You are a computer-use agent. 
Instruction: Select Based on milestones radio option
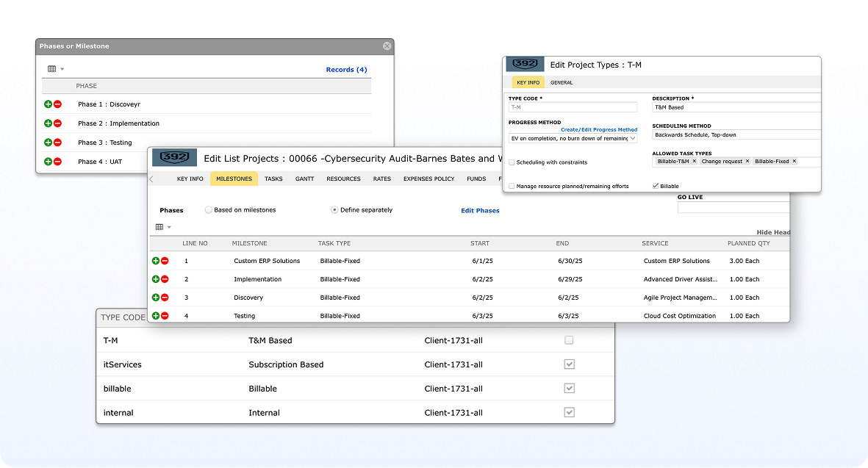click(208, 210)
